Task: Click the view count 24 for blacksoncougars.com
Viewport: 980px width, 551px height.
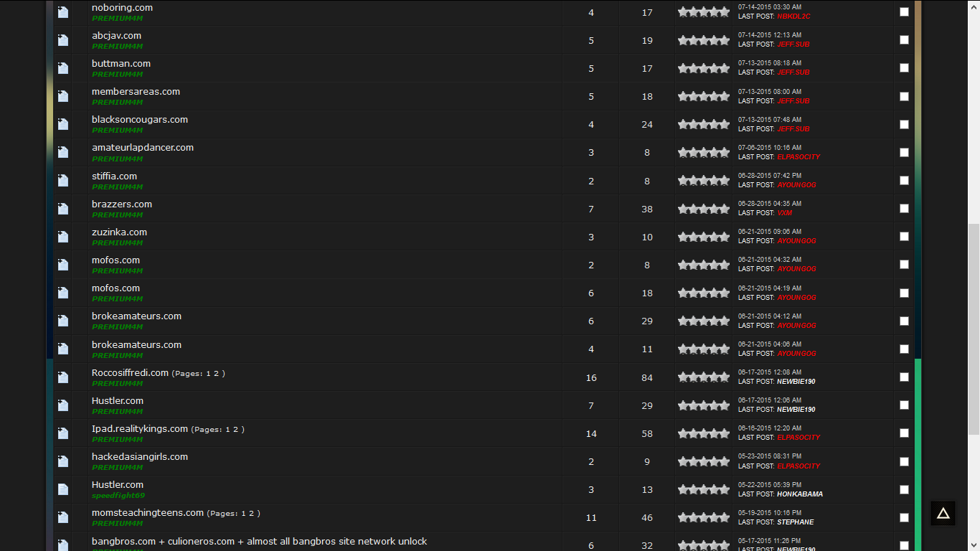Action: (647, 124)
